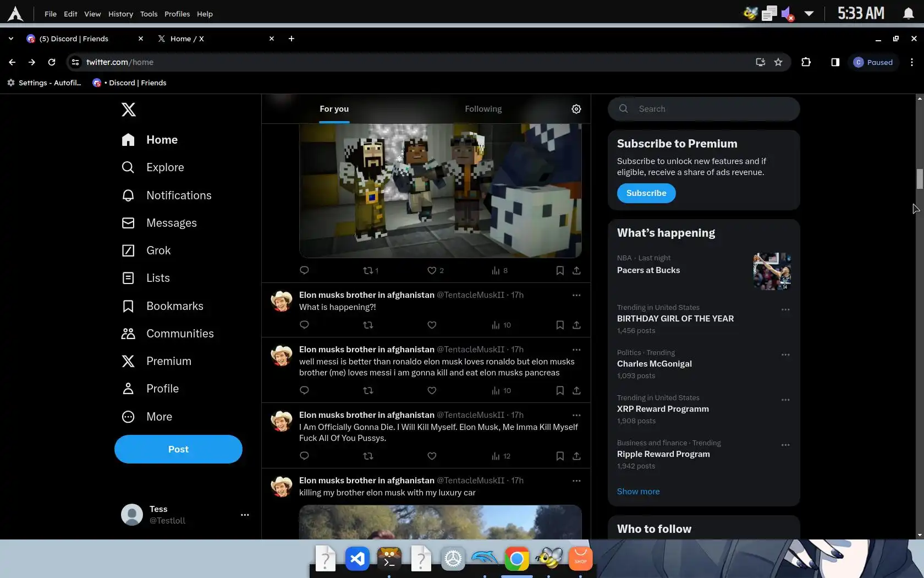Screen dimensions: 924x578
Task: Open Google Chrome from the dock
Action: (x=516, y=559)
